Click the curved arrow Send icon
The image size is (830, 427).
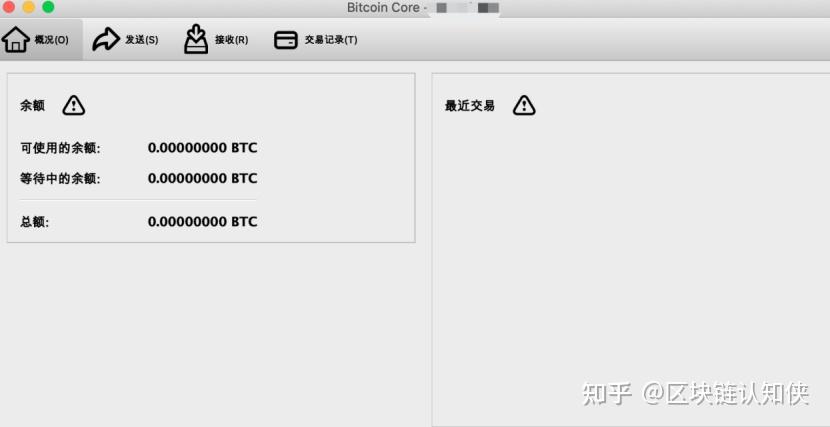106,40
